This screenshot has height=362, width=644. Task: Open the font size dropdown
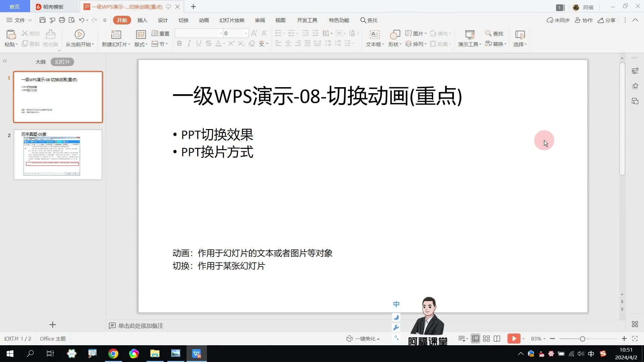(x=246, y=34)
